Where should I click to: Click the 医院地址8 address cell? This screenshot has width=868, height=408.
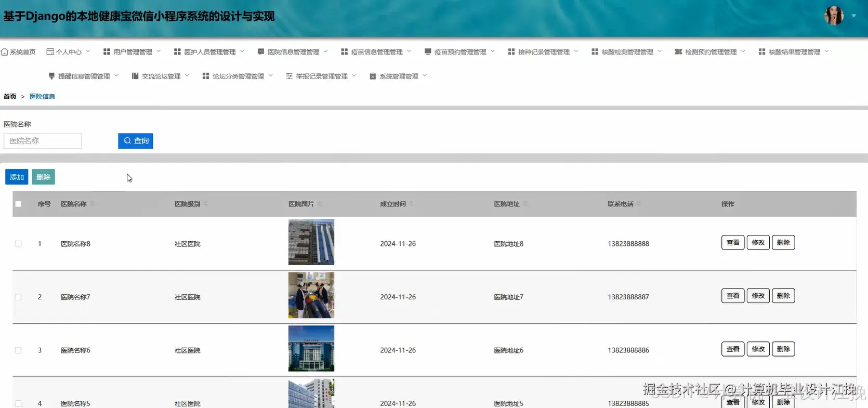point(508,244)
